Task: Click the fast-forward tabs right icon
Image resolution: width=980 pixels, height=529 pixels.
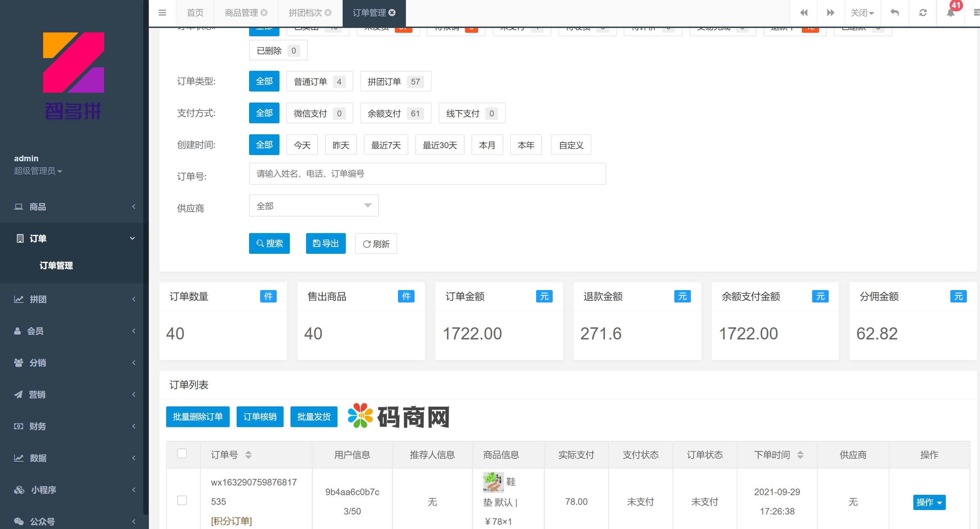Action: click(830, 12)
